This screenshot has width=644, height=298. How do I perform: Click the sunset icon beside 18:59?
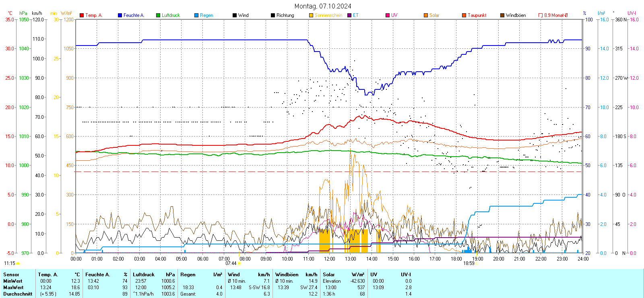pyautogui.click(x=477, y=263)
